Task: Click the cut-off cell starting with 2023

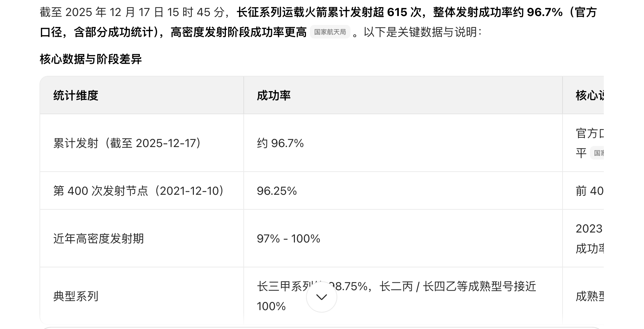Action: [x=589, y=229]
